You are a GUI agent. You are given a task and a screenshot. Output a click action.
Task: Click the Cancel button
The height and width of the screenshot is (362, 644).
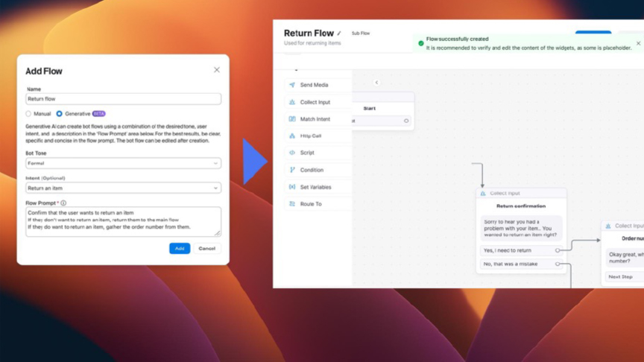(x=207, y=248)
